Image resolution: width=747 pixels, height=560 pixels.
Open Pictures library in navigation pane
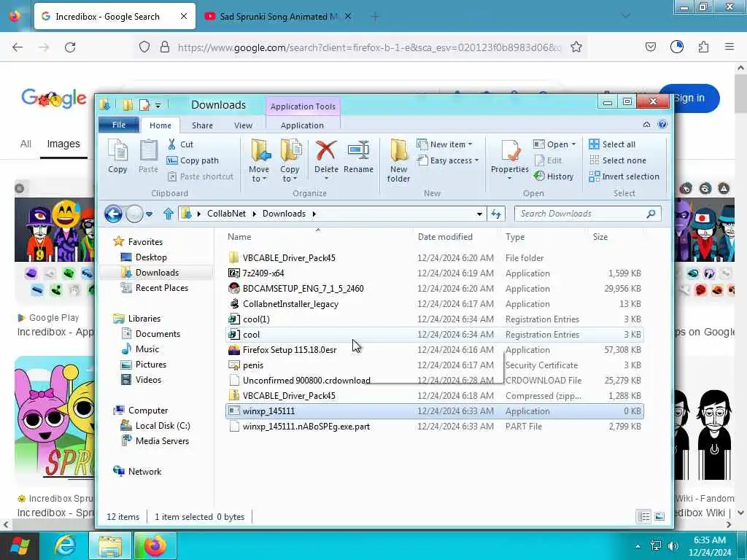tap(144, 365)
